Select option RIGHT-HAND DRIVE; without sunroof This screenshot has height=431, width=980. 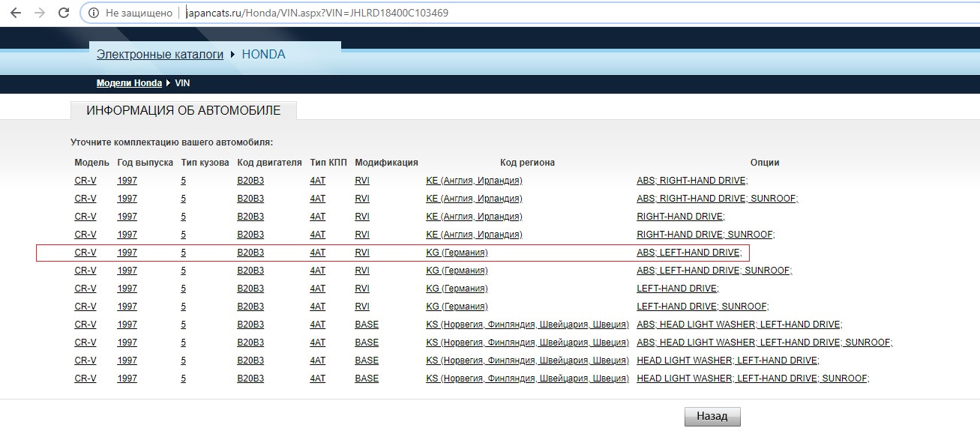(x=681, y=217)
